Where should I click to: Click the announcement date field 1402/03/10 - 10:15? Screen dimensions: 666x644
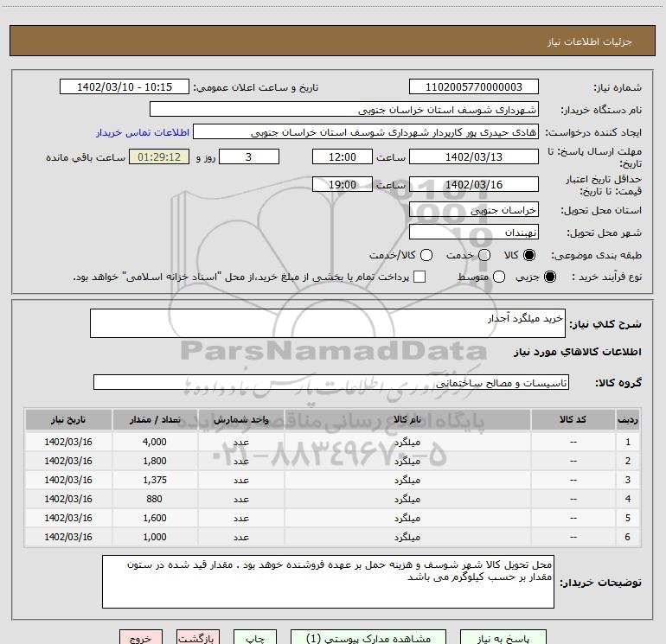point(125,86)
